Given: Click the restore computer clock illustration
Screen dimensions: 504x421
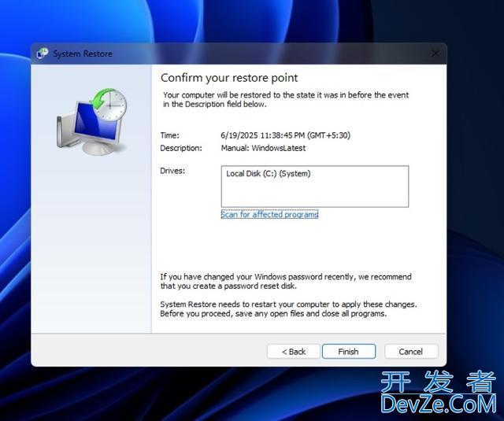Looking at the screenshot, I should 92,122.
